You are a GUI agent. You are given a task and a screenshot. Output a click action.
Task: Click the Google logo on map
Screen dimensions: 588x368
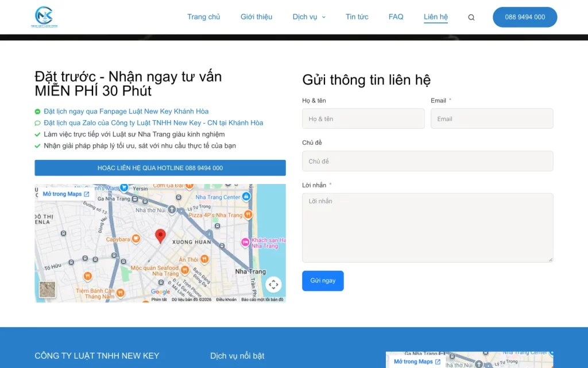pyautogui.click(x=160, y=292)
